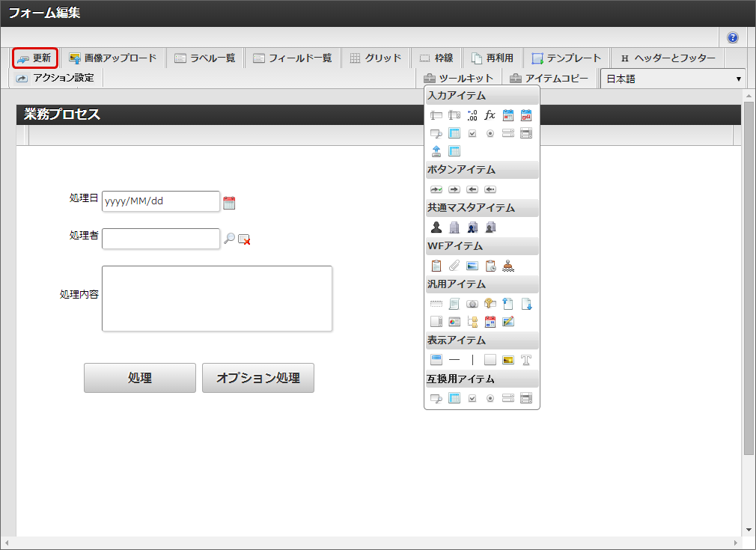Select the checkbox item in 入力アイテム
The width and height of the screenshot is (756, 550).
472,133
